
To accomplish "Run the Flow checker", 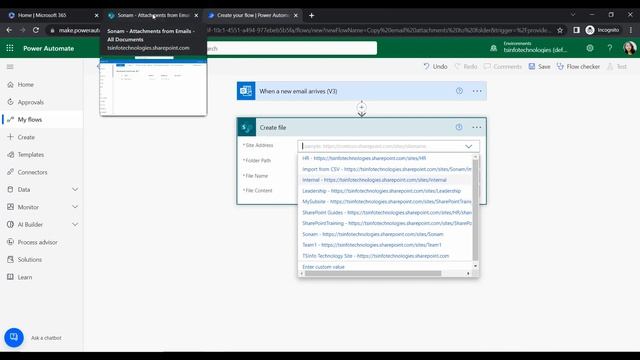I will click(578, 67).
